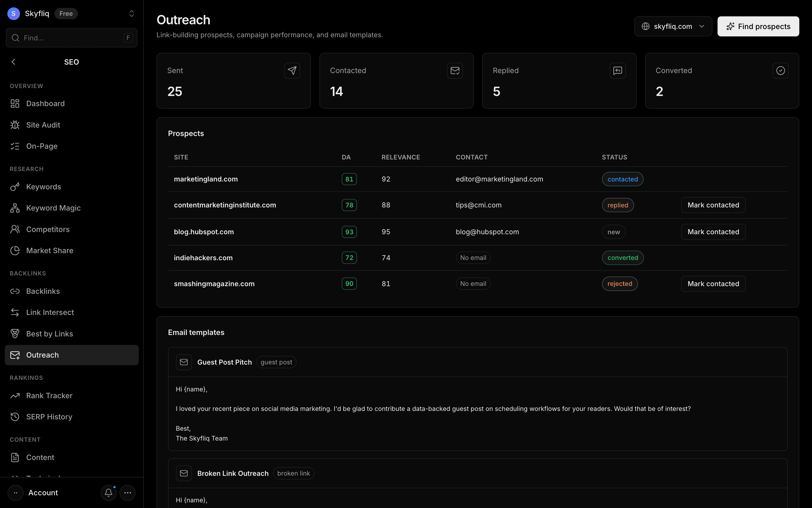
Task: Click the On-Page checklist icon
Action: 15,146
